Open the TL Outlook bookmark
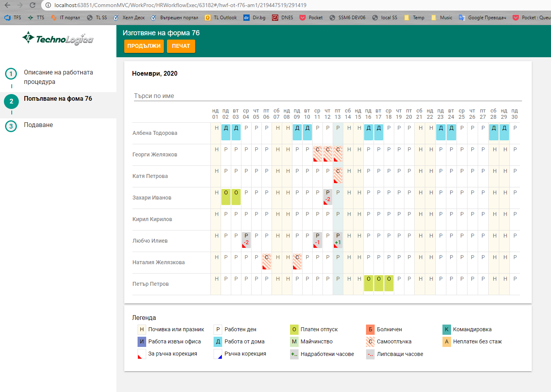Image resolution: width=551 pixels, height=392 pixels. [x=221, y=18]
